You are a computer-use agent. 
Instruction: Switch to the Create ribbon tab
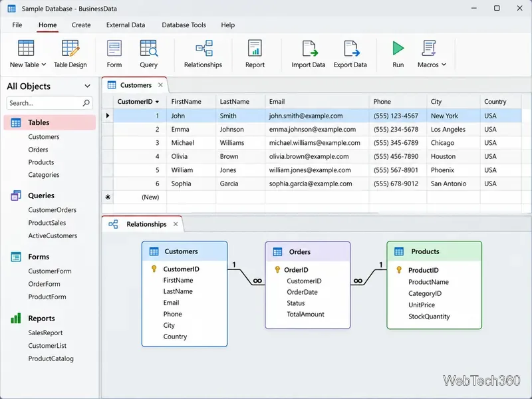coord(81,25)
